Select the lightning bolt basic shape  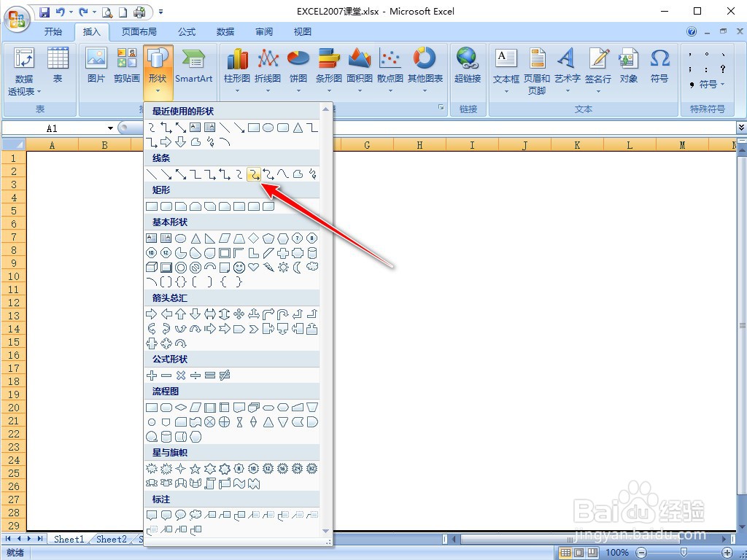coord(268,268)
